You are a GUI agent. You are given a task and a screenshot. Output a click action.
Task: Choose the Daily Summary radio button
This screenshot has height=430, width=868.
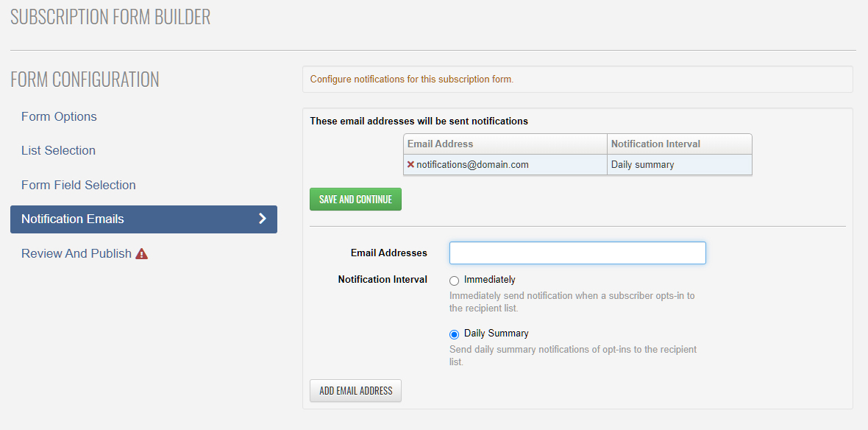pos(454,334)
